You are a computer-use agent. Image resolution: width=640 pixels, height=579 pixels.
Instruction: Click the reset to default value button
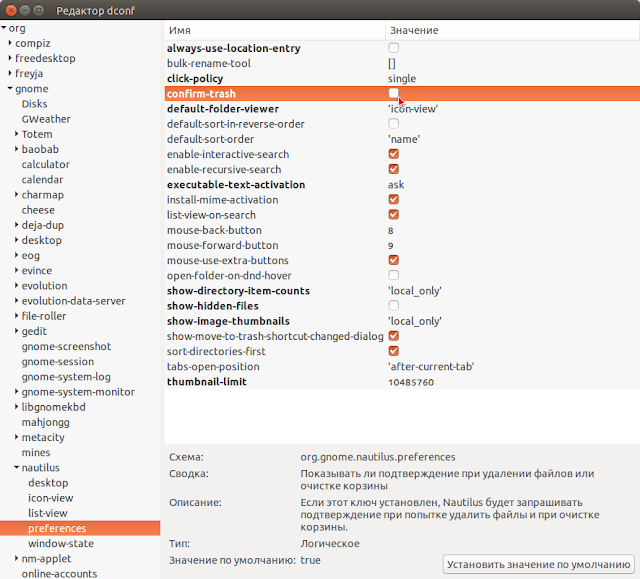(x=538, y=564)
